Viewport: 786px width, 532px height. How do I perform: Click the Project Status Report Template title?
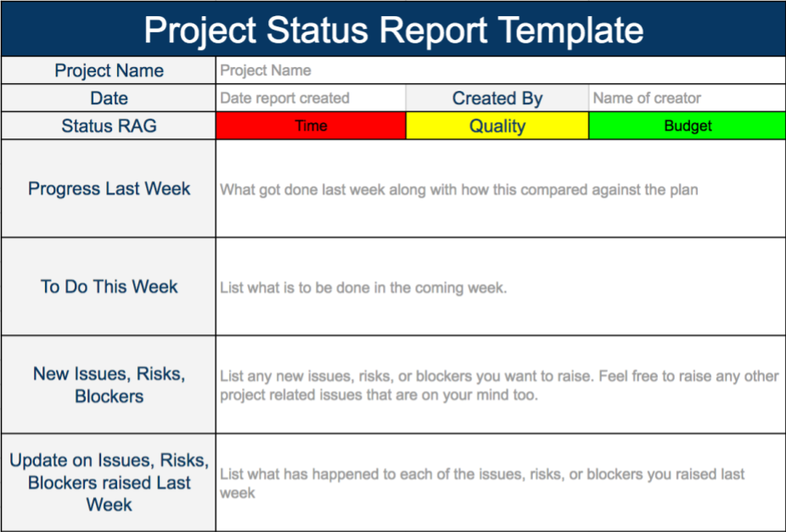(393, 30)
